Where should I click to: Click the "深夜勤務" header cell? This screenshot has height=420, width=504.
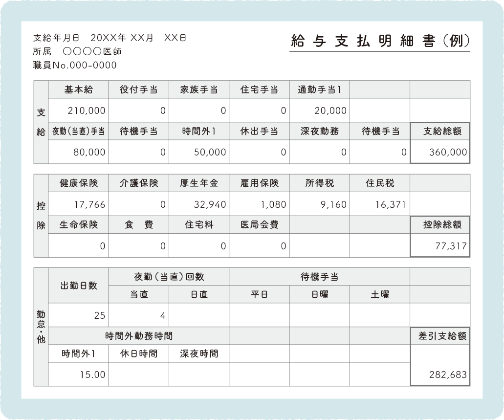pos(320,131)
